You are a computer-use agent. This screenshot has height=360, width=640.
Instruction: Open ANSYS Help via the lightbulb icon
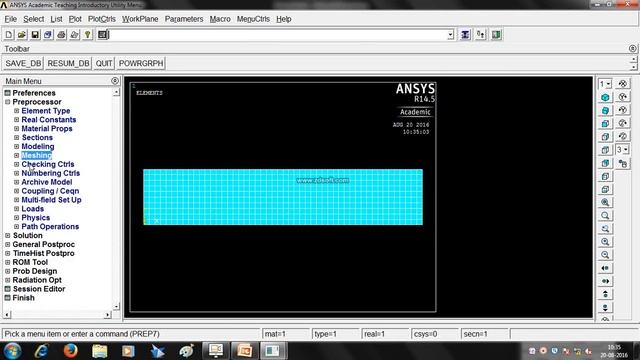pyautogui.click(x=87, y=35)
